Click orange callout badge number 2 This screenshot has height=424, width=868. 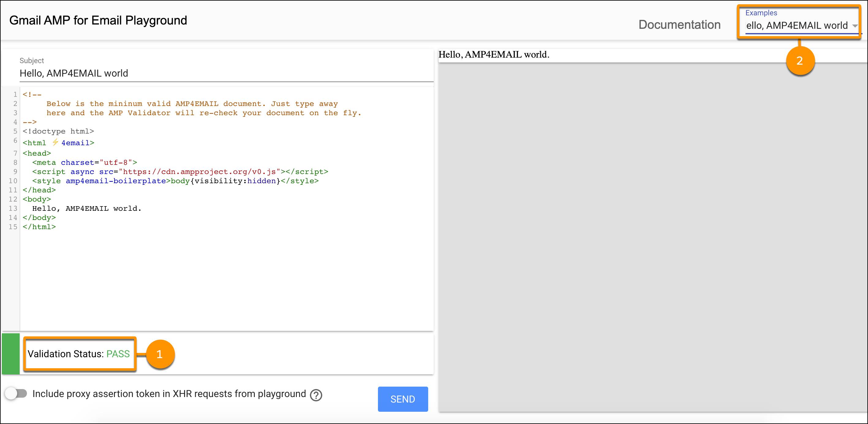(x=800, y=61)
